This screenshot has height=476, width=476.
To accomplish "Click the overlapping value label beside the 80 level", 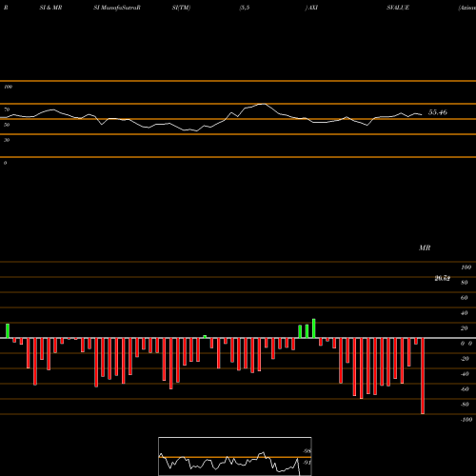I will [x=443, y=279].
